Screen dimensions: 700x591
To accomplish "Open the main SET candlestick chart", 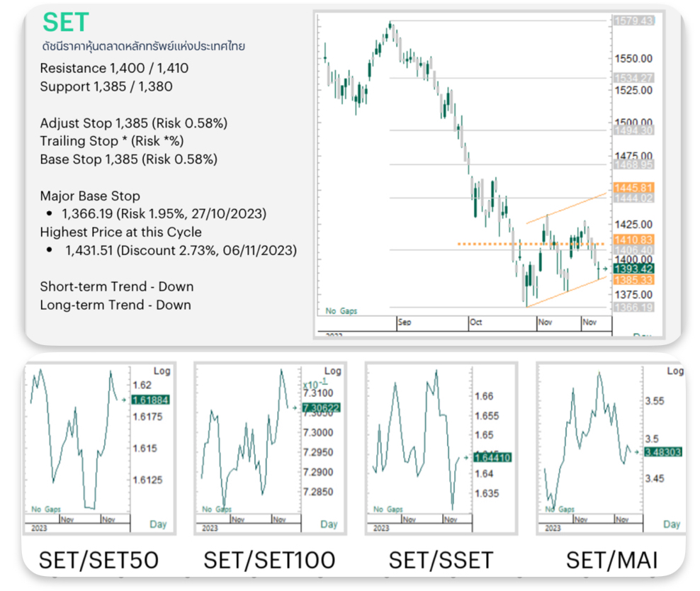I will [x=489, y=174].
